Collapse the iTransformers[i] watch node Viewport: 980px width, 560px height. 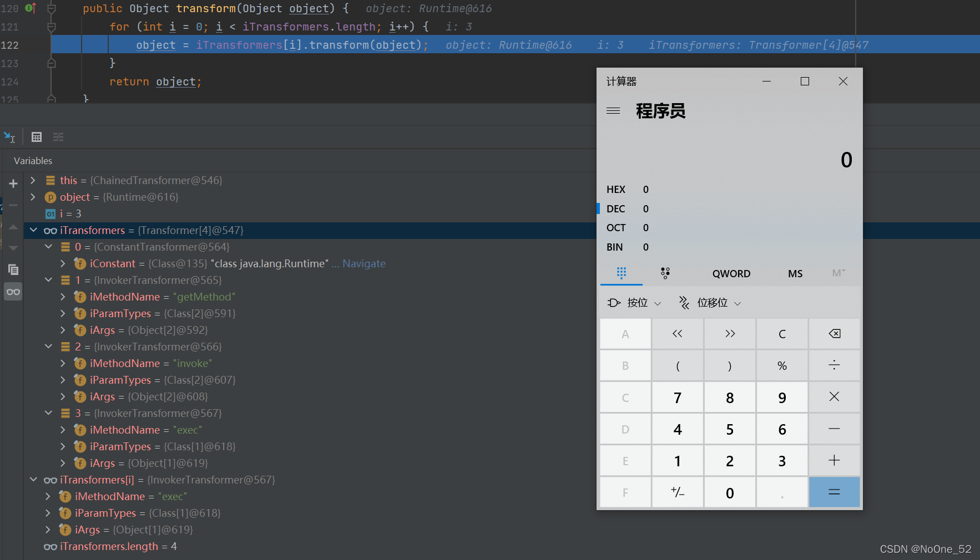point(33,480)
